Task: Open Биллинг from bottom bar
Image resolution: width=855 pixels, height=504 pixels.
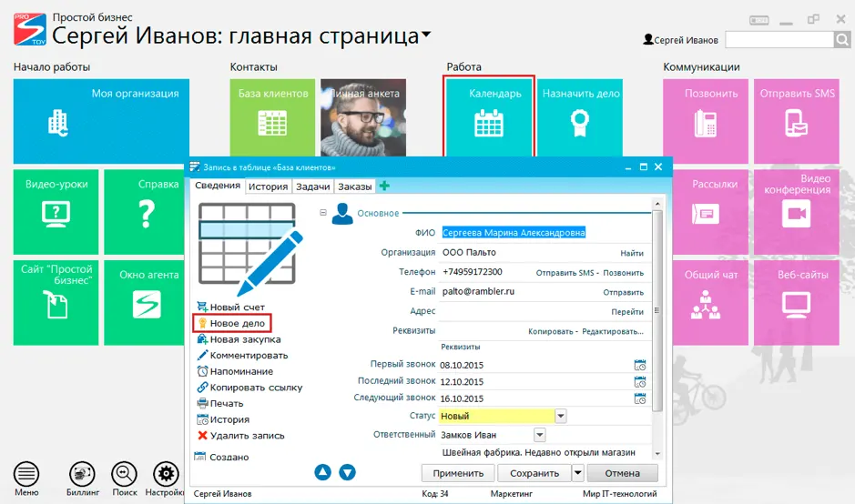Action: 82,479
